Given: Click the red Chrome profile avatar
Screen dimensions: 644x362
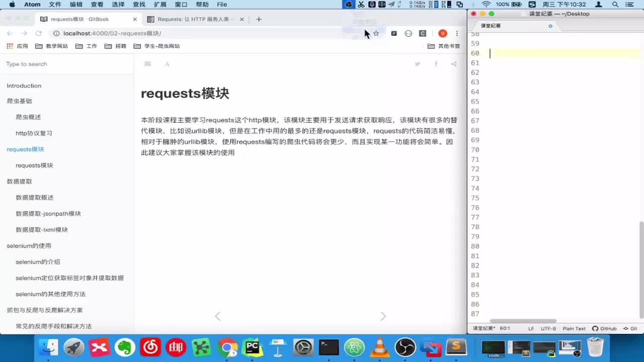Looking at the screenshot, I should [443, 33].
